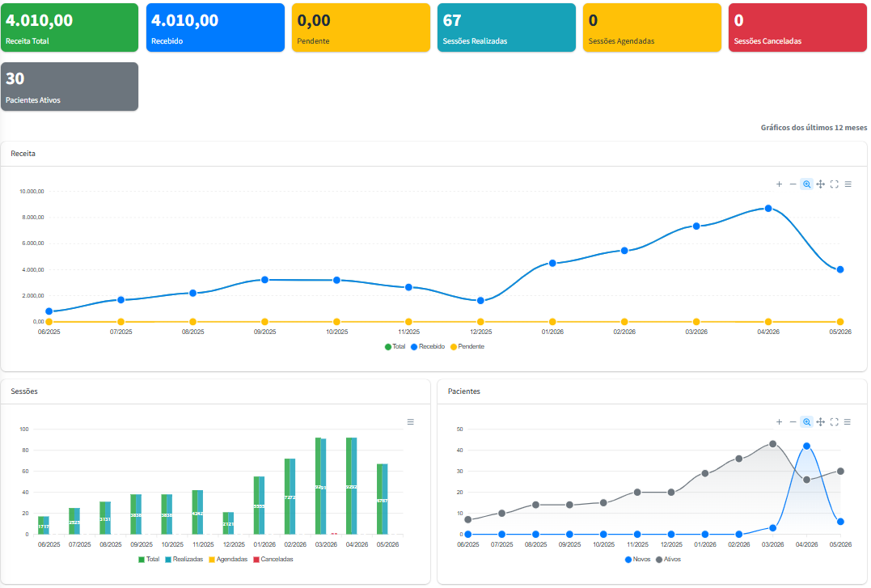Click the 04/2026 peak point on Receita line
Viewport: 871px width, 588px height.
[768, 209]
